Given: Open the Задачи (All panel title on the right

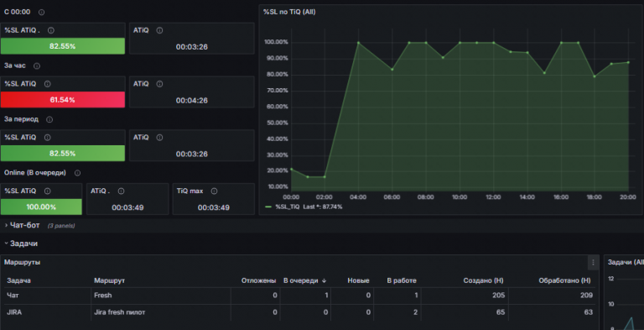Looking at the screenshot, I should [626, 262].
